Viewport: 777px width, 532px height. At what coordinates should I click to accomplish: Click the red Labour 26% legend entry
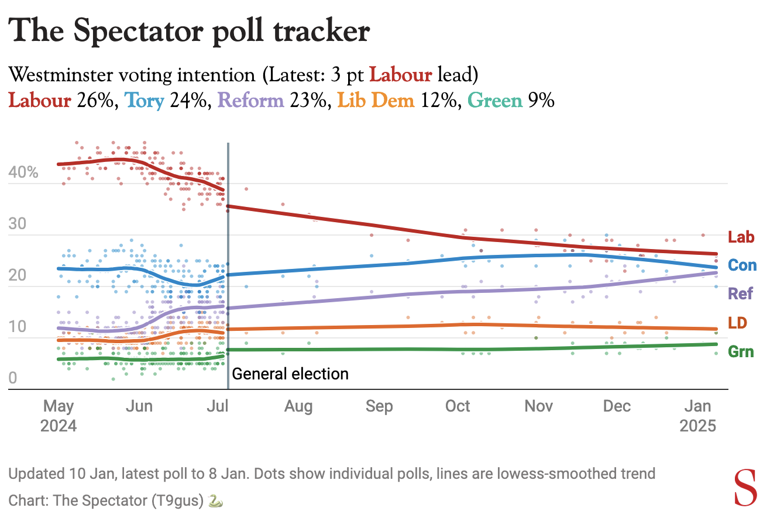(x=62, y=101)
